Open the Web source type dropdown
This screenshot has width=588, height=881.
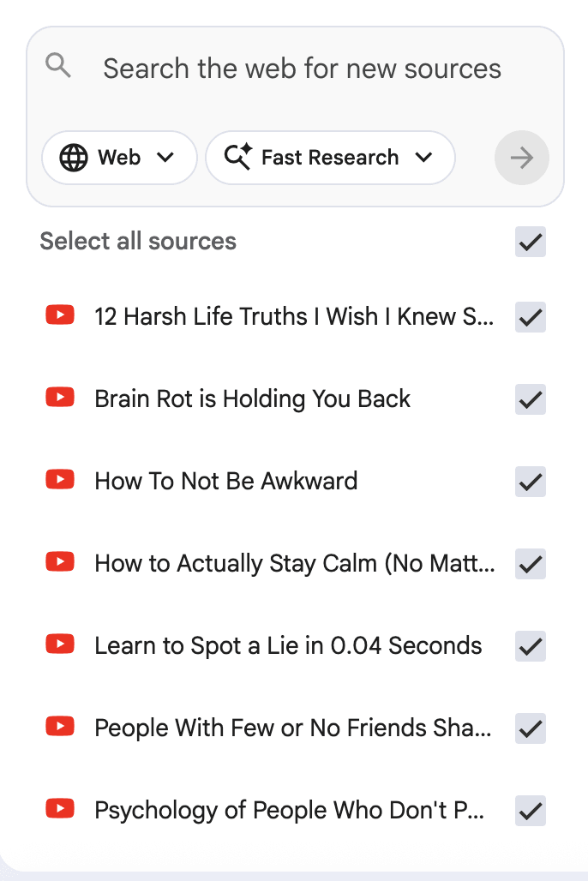click(x=119, y=158)
